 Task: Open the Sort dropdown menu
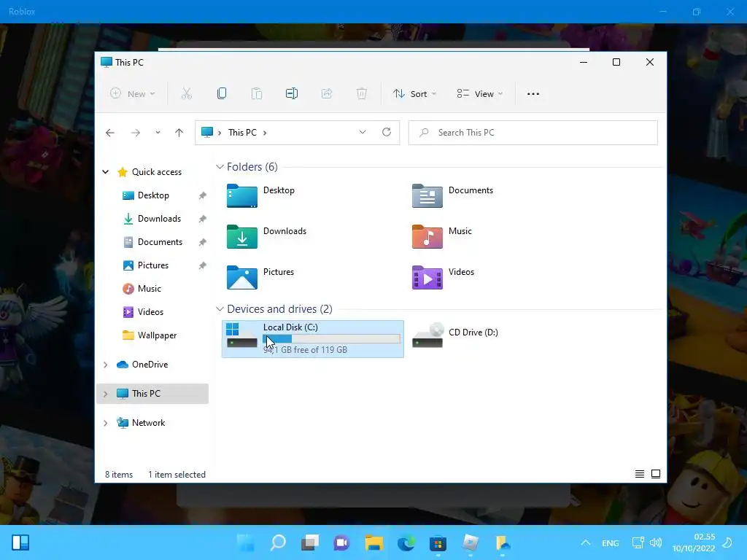pyautogui.click(x=414, y=94)
